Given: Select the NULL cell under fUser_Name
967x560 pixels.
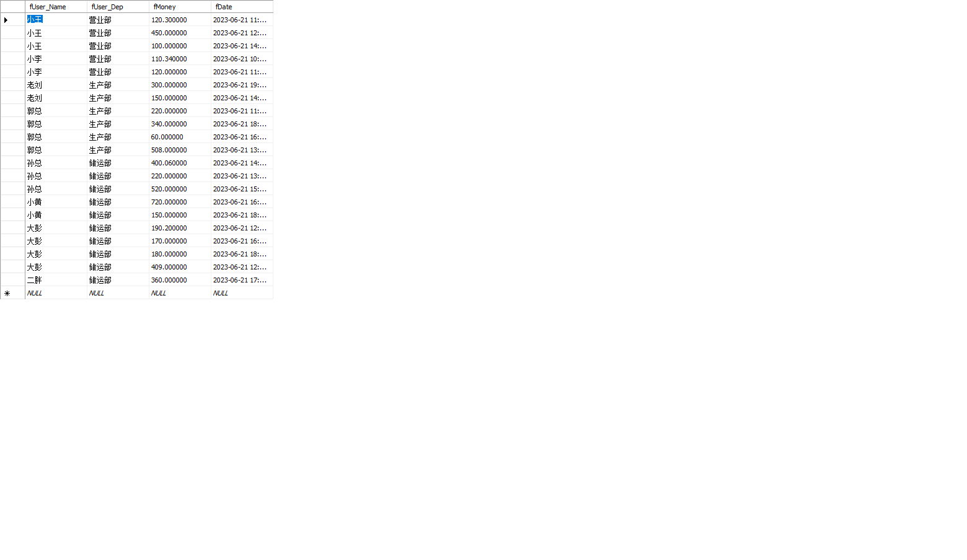Looking at the screenshot, I should coord(56,293).
